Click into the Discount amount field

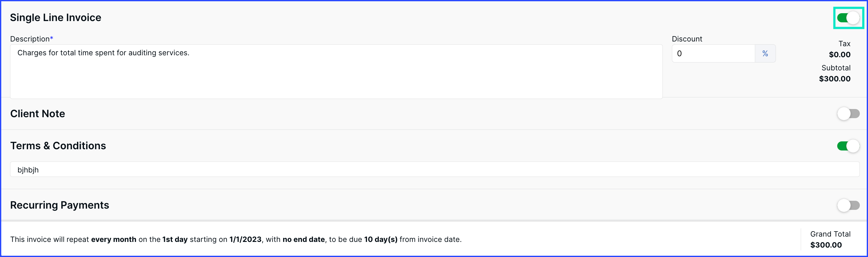click(x=713, y=53)
